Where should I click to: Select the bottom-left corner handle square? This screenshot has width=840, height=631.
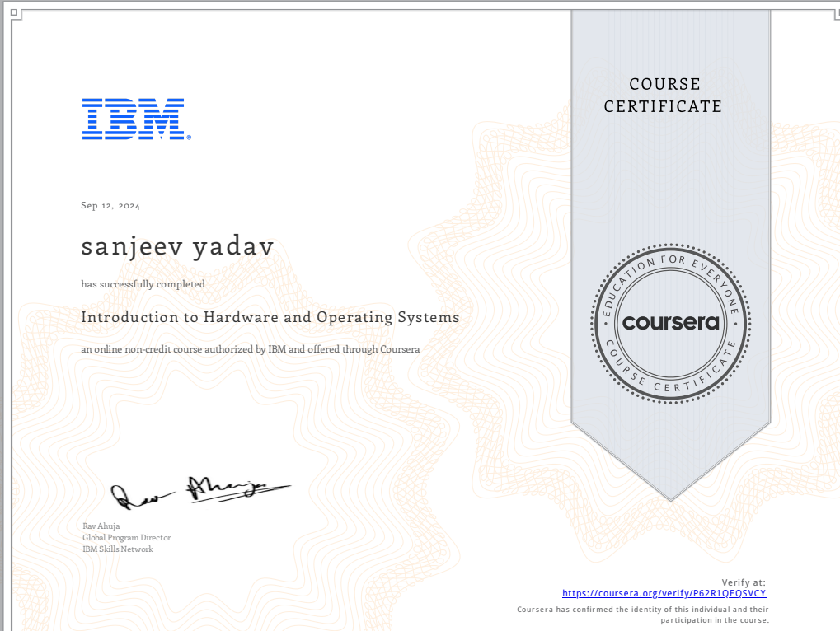[12, 626]
